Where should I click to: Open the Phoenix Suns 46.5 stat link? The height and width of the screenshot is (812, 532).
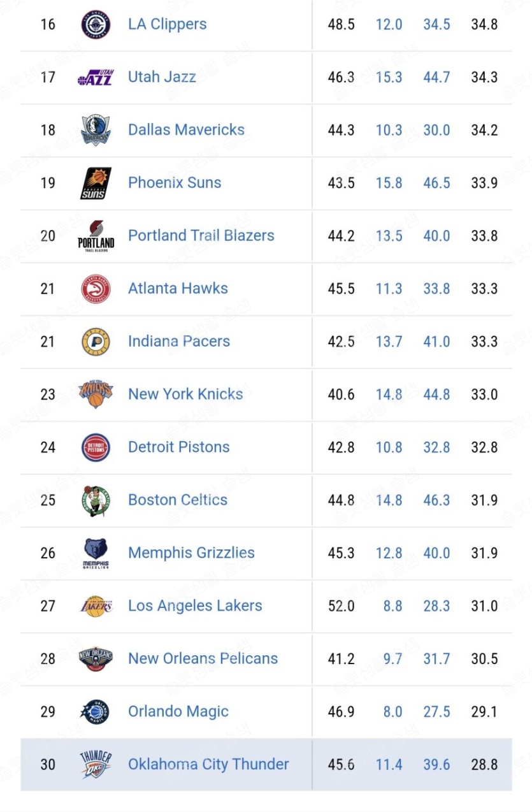[x=436, y=183]
